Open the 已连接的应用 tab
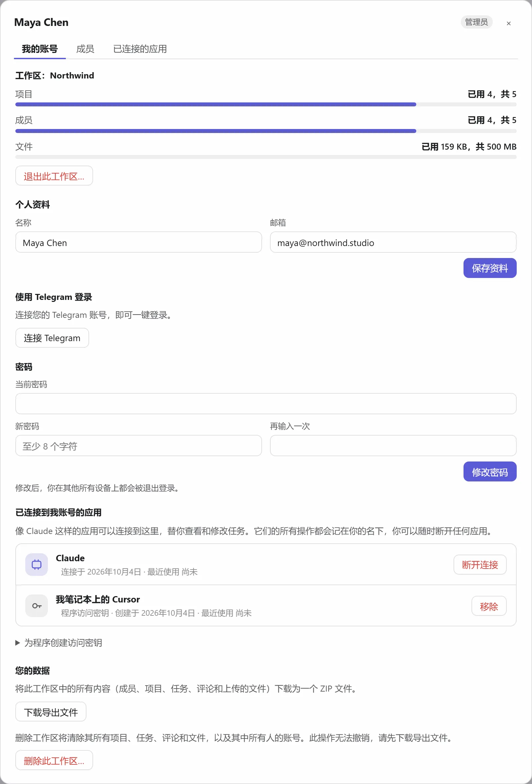Viewport: 532px width, 784px height. coord(140,49)
